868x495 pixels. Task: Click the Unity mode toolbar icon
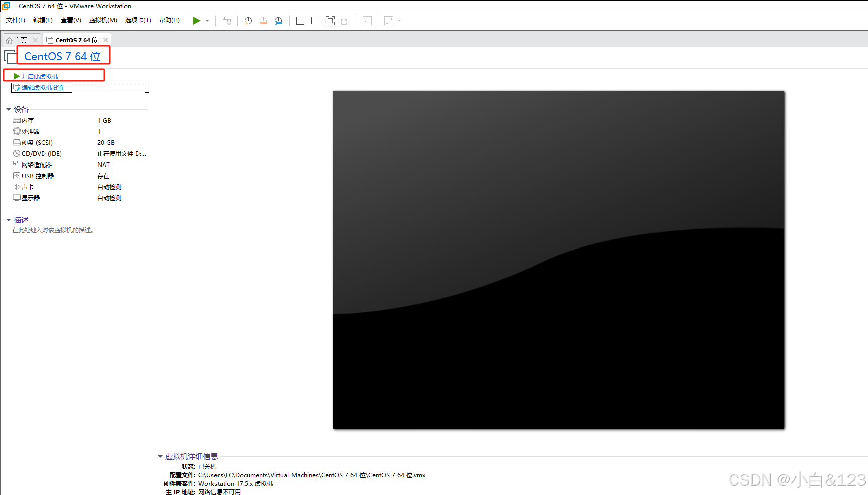click(345, 21)
